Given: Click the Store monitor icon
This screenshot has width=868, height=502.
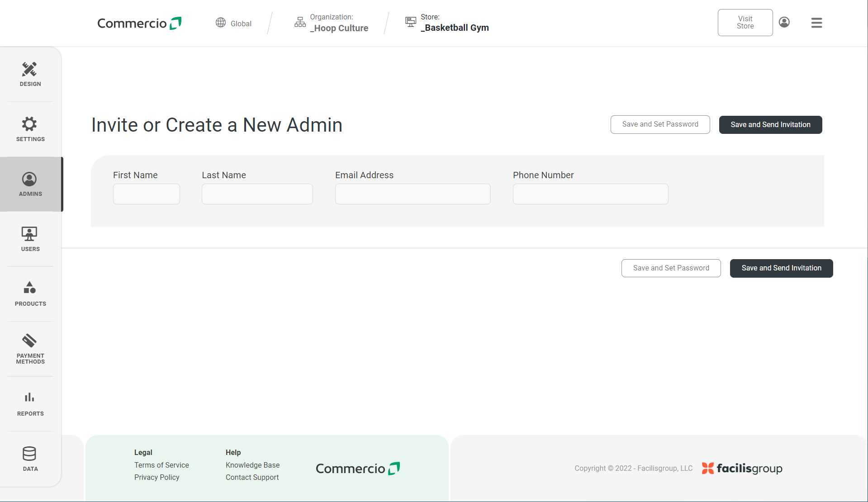Looking at the screenshot, I should pyautogui.click(x=411, y=22).
